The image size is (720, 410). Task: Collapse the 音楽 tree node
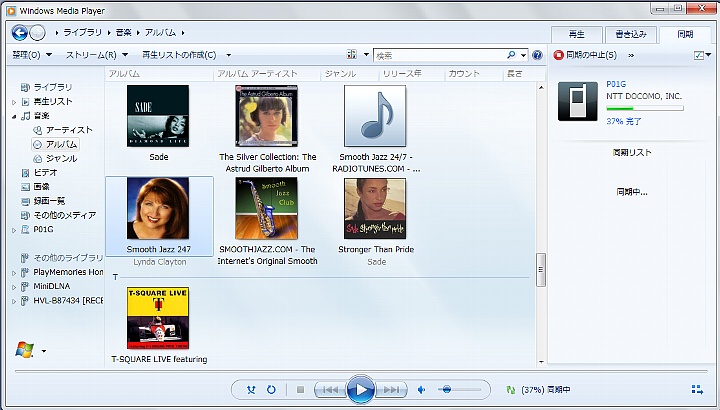[14, 116]
